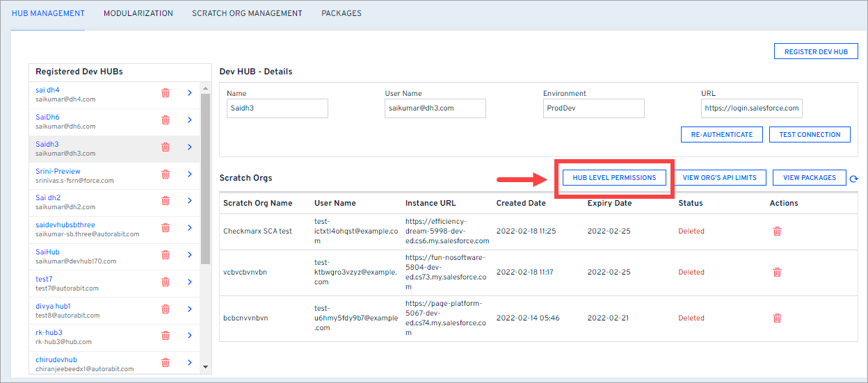Go to the Packages tab
The height and width of the screenshot is (383, 868).
click(341, 13)
